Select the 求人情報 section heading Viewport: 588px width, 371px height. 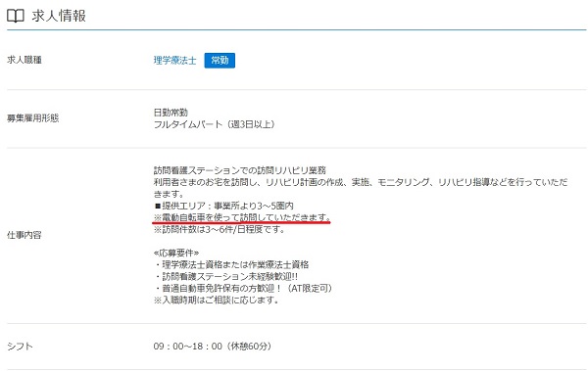(59, 16)
